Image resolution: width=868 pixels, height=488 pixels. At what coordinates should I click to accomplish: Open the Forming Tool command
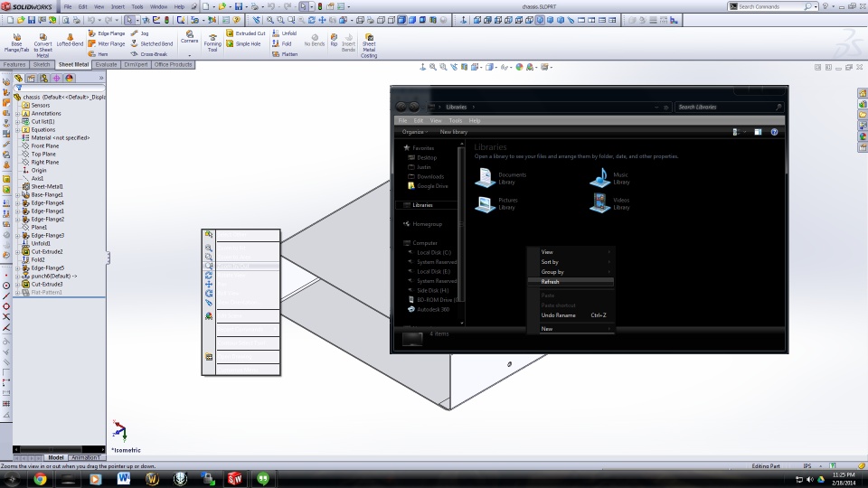tap(212, 42)
